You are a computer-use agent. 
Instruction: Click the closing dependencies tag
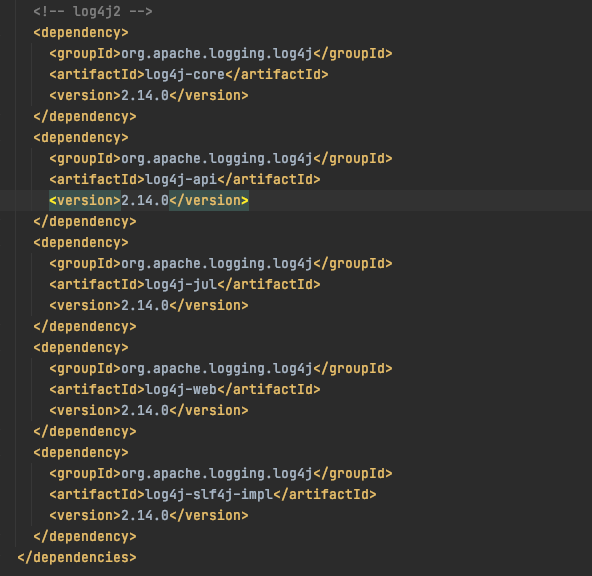(77, 558)
